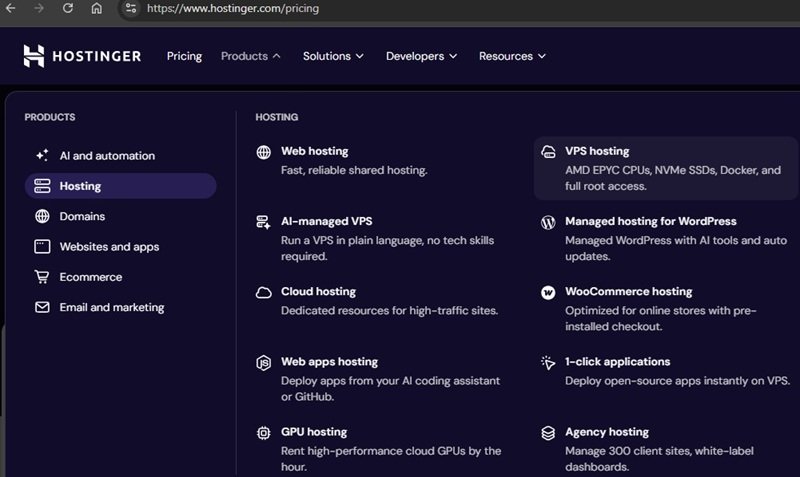Viewport: 800px width, 477px height.
Task: Open the Solutions nav label
Action: (327, 56)
